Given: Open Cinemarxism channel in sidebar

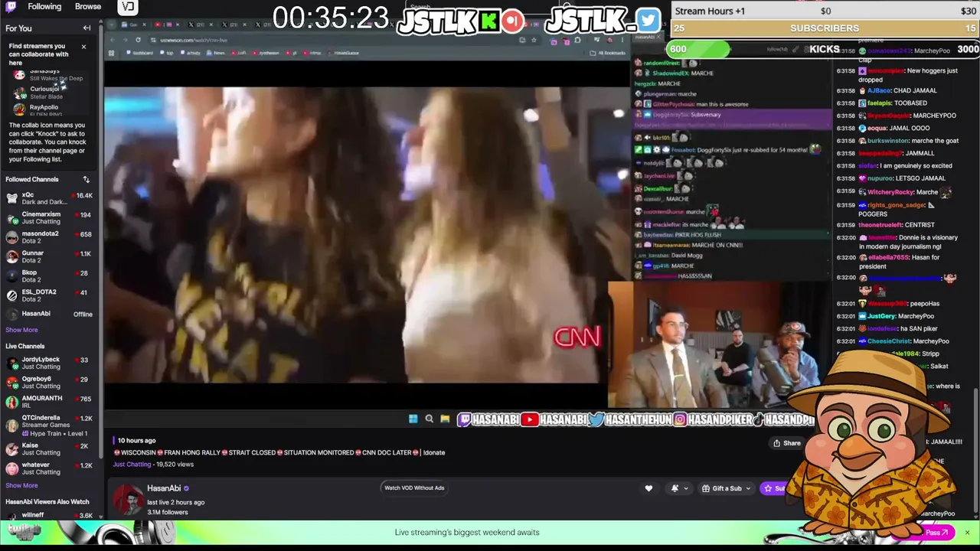Looking at the screenshot, I should [49, 218].
